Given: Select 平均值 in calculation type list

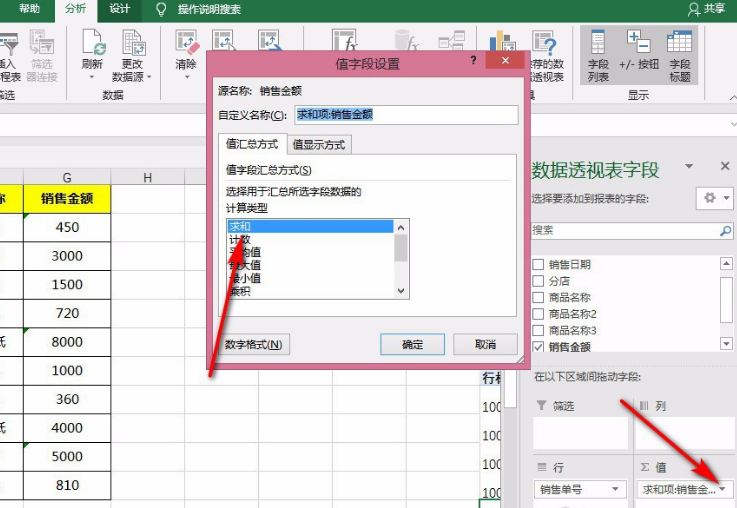Looking at the screenshot, I should click(x=310, y=252).
